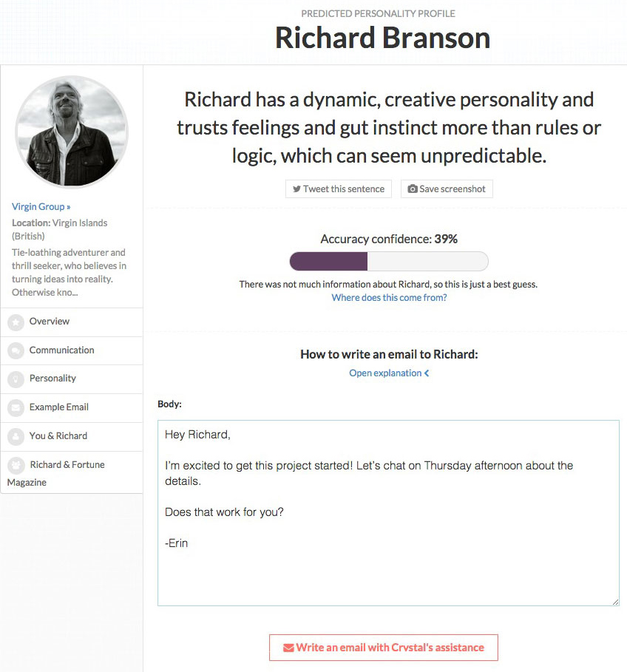The height and width of the screenshot is (672, 627).
Task: Click the Save screenshot button
Action: point(447,189)
